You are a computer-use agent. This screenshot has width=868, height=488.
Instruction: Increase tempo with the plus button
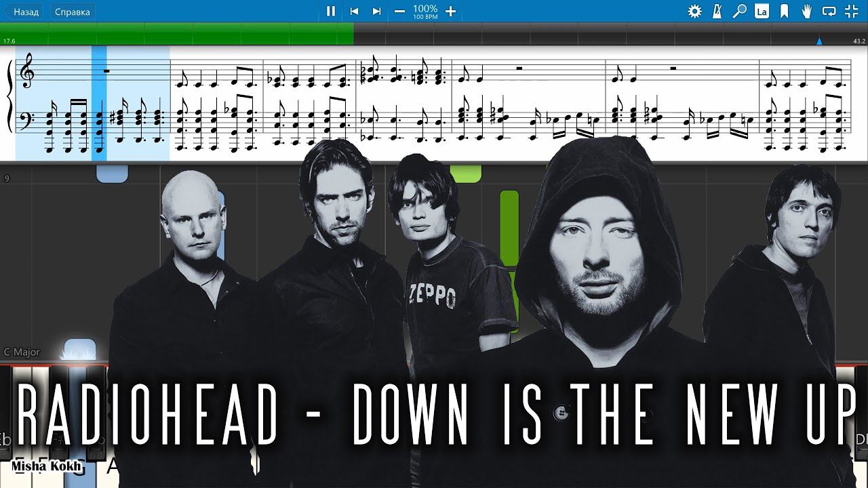(451, 11)
